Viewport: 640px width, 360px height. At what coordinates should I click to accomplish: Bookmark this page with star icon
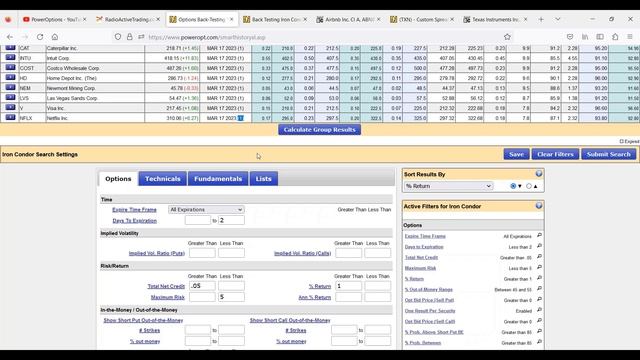(507, 37)
